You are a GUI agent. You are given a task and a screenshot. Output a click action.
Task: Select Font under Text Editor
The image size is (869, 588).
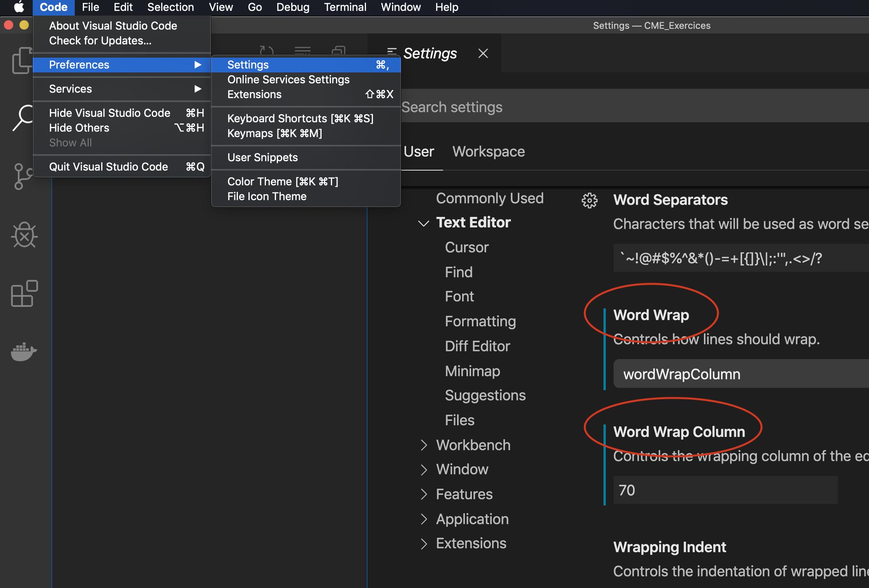pos(459,296)
